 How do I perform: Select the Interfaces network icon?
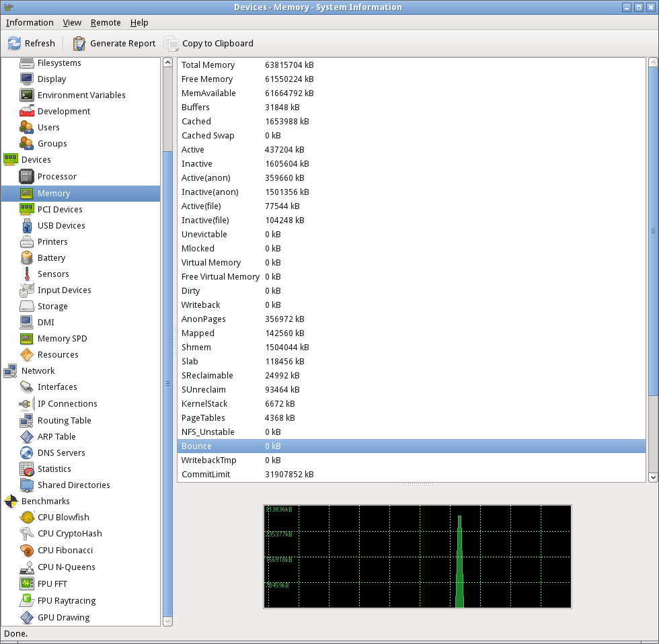27,387
